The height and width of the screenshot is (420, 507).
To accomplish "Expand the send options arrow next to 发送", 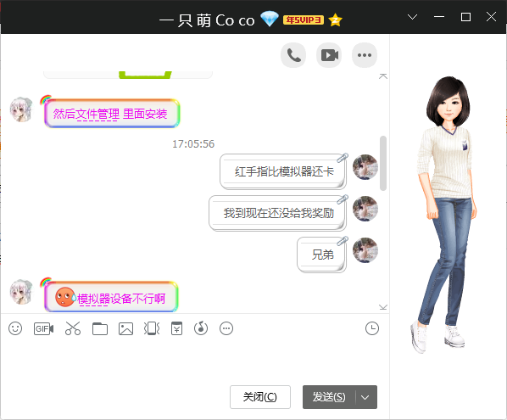I will (365, 397).
